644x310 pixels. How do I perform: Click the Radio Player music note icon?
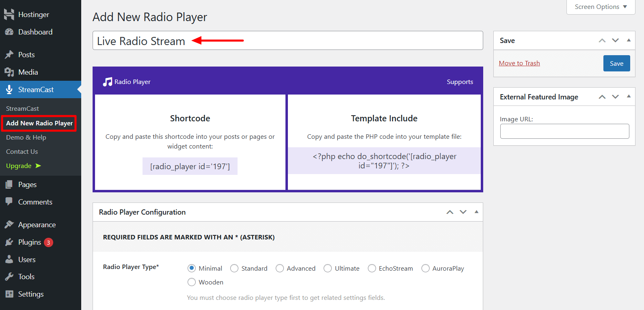coord(107,82)
